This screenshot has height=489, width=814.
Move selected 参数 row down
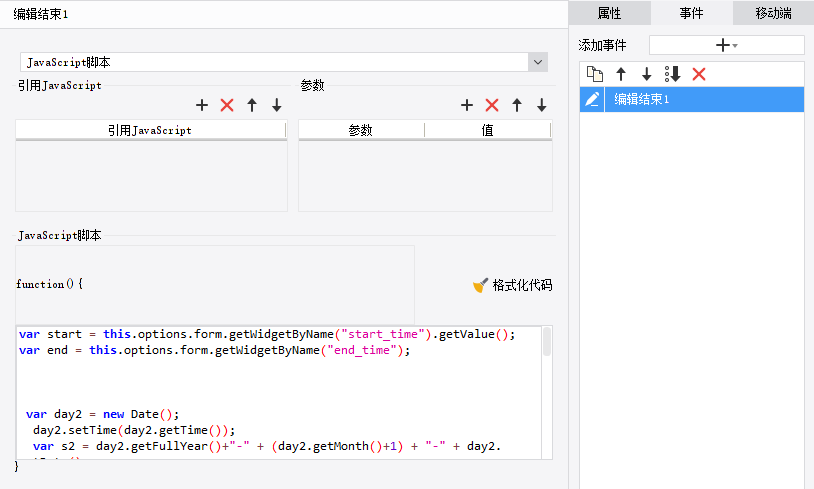click(542, 105)
